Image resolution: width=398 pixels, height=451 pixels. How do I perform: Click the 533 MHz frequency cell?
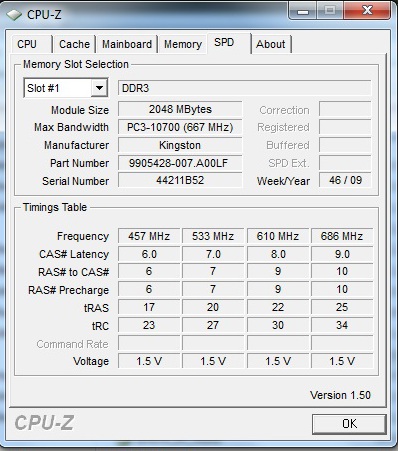click(213, 236)
